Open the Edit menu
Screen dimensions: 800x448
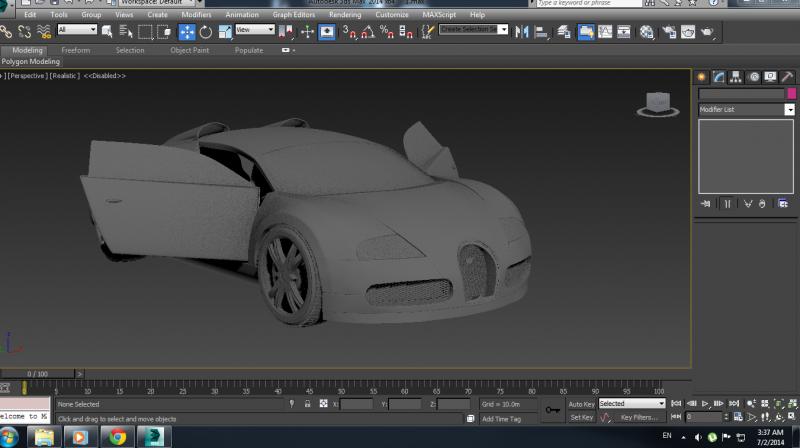tap(30, 15)
